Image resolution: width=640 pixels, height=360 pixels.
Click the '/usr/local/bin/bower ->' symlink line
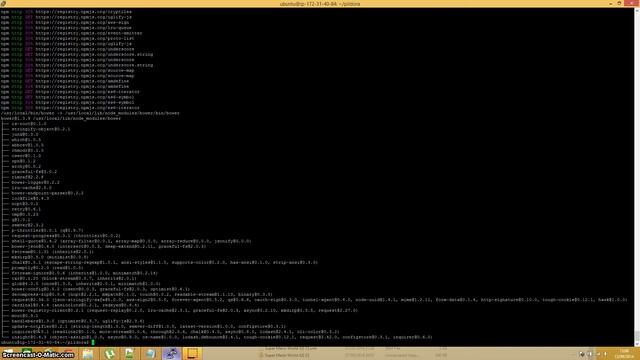(x=90, y=113)
